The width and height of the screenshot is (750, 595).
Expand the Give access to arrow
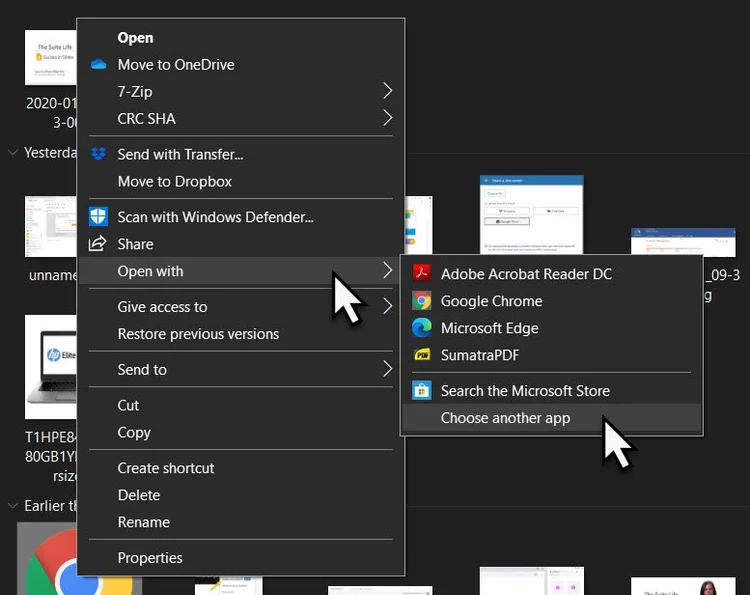[x=387, y=306]
